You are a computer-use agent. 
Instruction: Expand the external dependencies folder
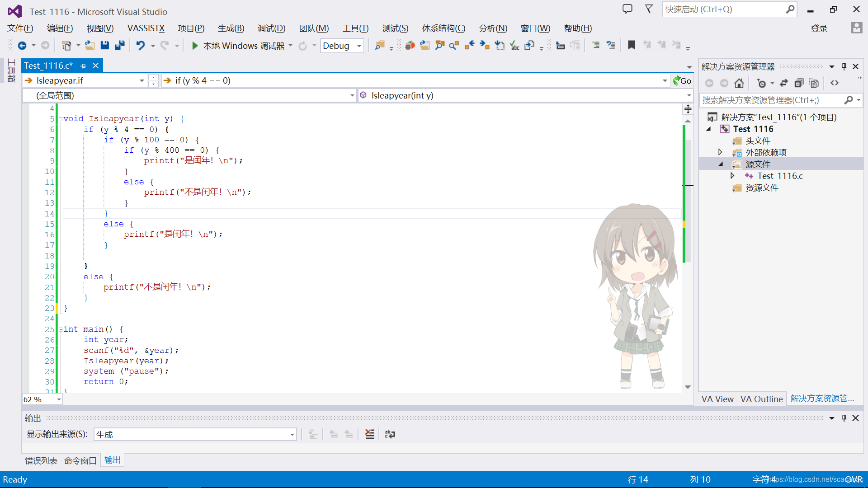720,152
